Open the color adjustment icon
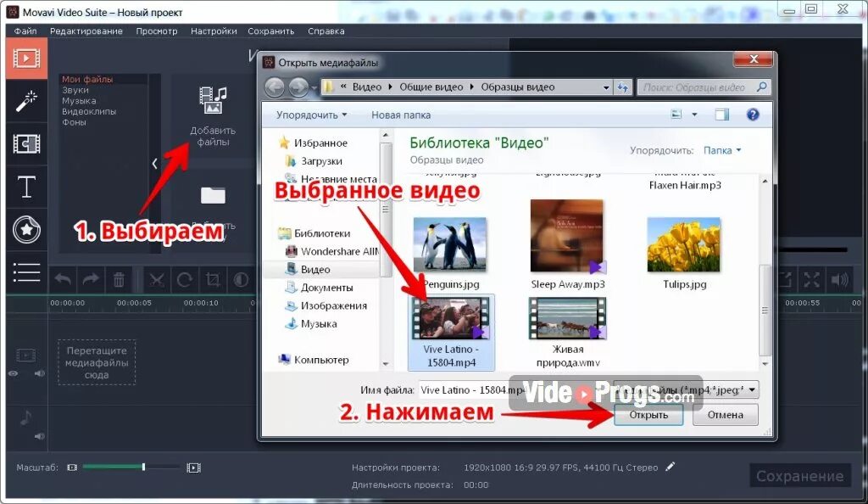868x504 pixels. coord(241,280)
